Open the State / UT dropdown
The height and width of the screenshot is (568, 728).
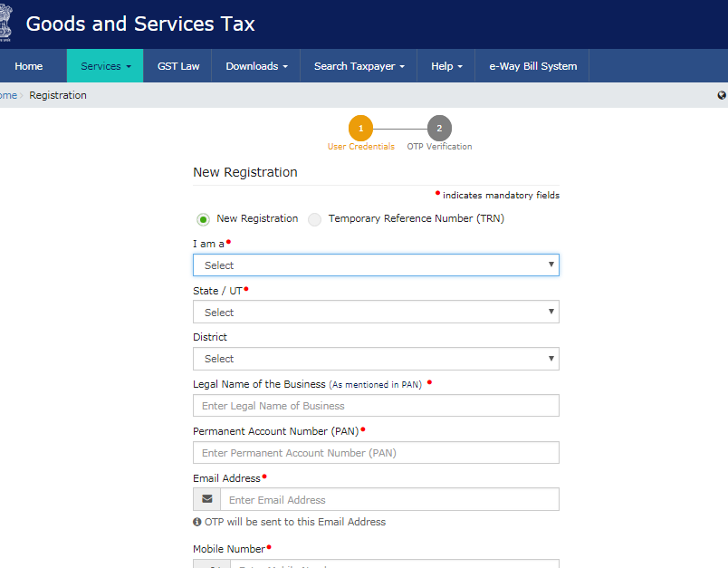tap(376, 312)
